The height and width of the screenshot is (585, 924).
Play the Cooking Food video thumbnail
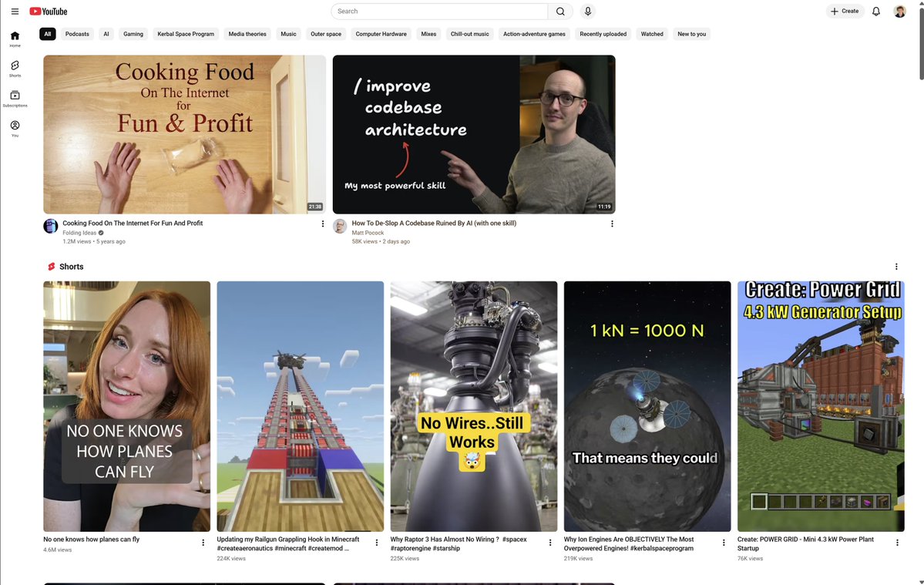(x=184, y=134)
